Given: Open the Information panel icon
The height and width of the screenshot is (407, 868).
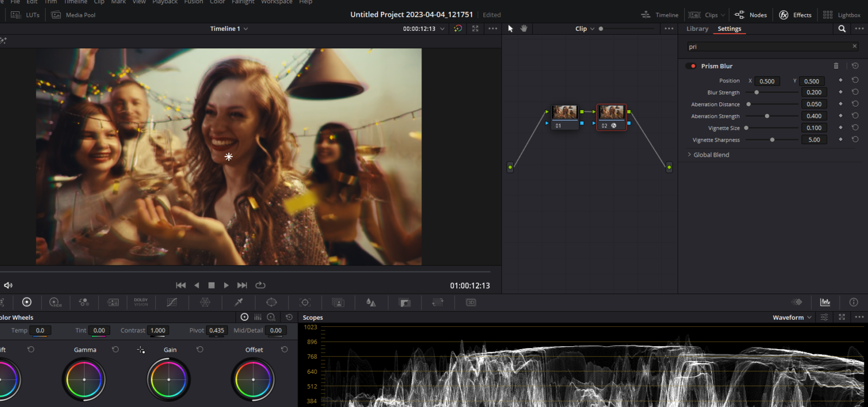Looking at the screenshot, I should tap(853, 302).
